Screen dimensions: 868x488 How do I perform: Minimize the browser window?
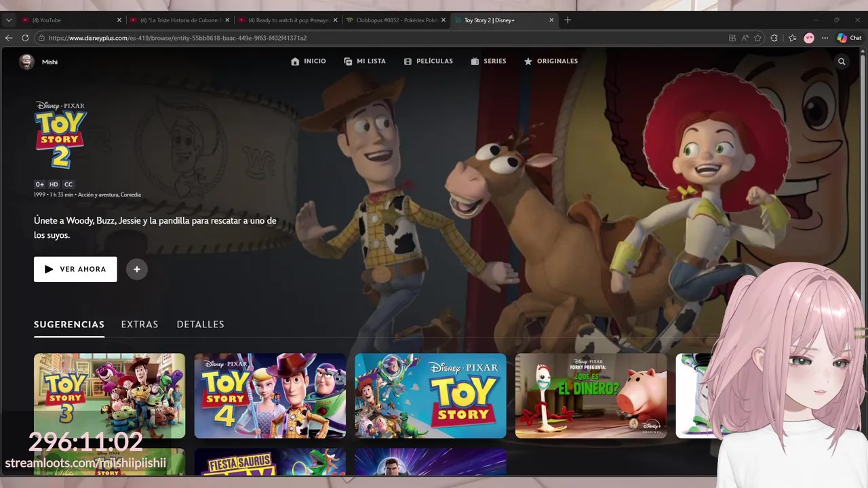816,20
